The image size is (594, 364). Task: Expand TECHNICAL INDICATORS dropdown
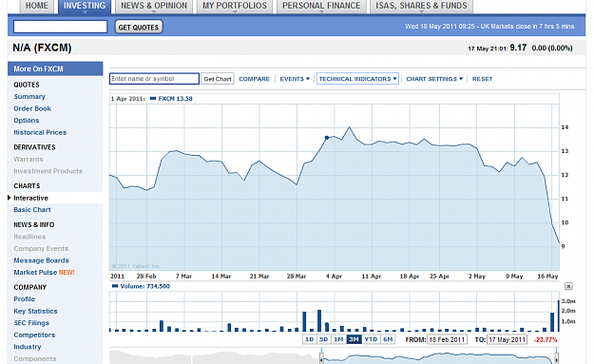pyautogui.click(x=357, y=79)
